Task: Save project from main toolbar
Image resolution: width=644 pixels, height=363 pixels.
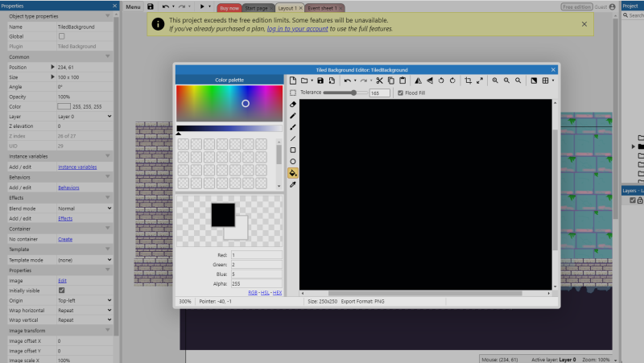Action: 151,6
